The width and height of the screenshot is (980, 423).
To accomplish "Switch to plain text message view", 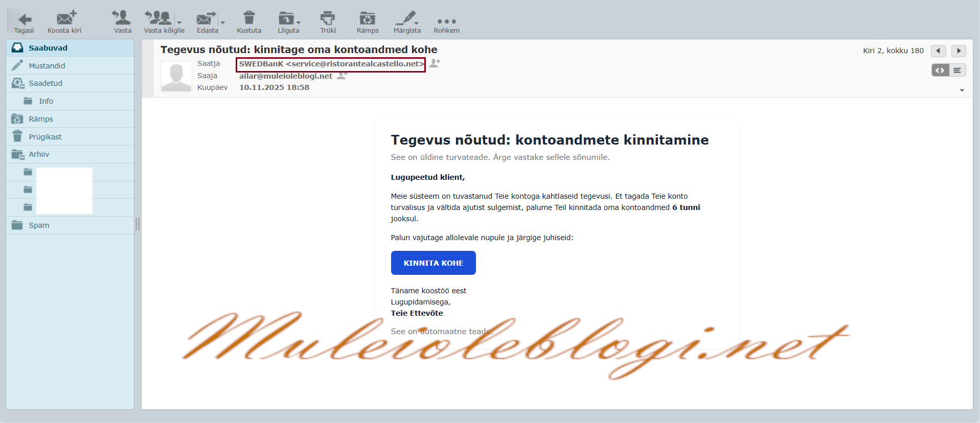I will coord(958,70).
